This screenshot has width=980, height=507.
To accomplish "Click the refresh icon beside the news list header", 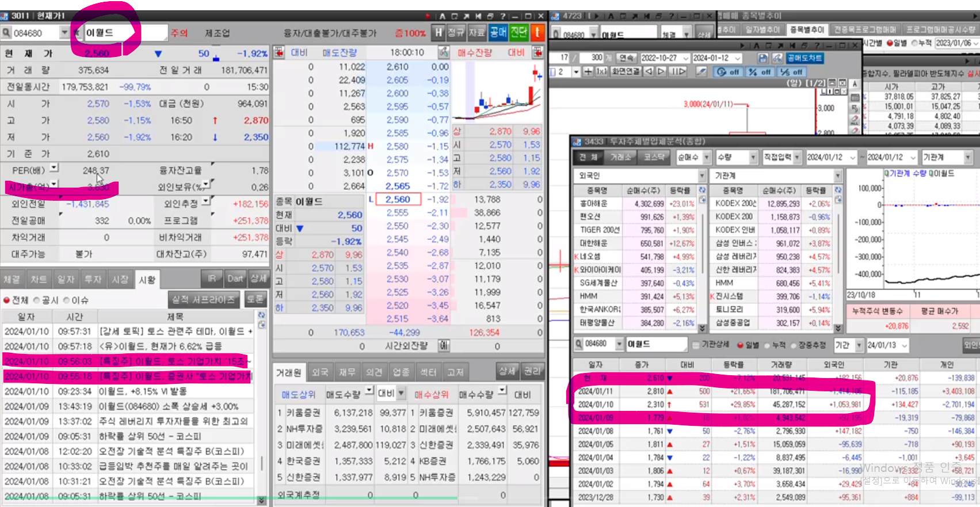I will [262, 315].
